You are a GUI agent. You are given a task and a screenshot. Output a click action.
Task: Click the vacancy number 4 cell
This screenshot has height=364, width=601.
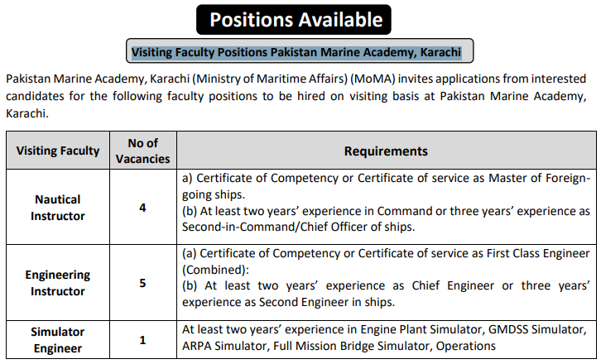143,208
